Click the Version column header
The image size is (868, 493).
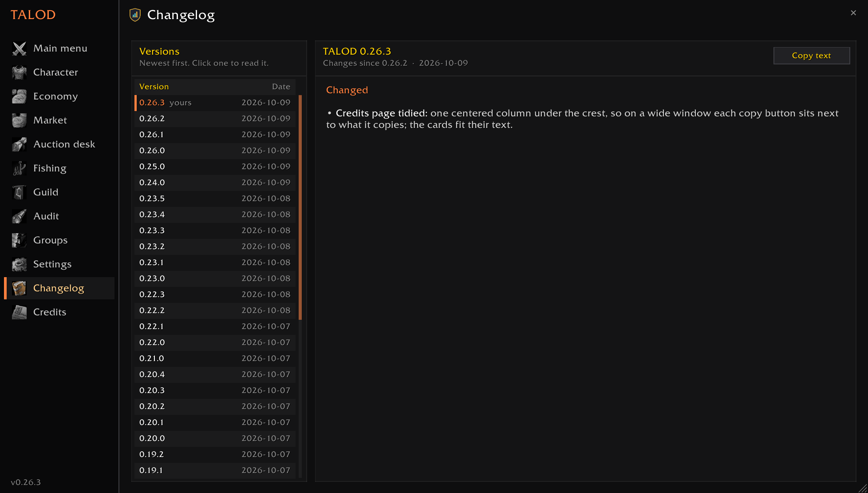[x=154, y=87]
